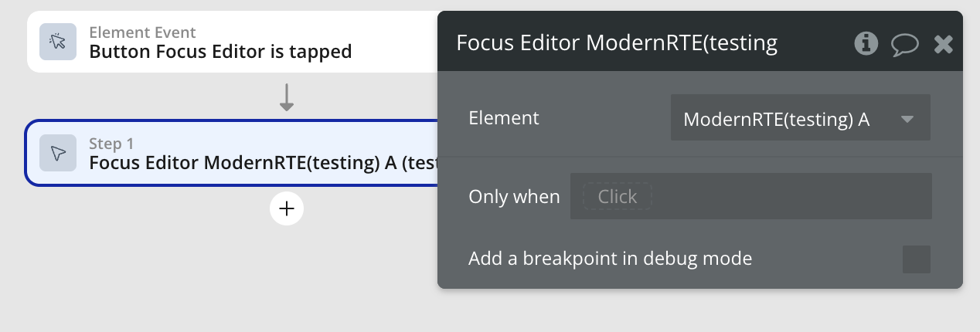The width and height of the screenshot is (980, 332).
Task: Select the "Button Focus Editor is tapped" event
Action: point(220,52)
